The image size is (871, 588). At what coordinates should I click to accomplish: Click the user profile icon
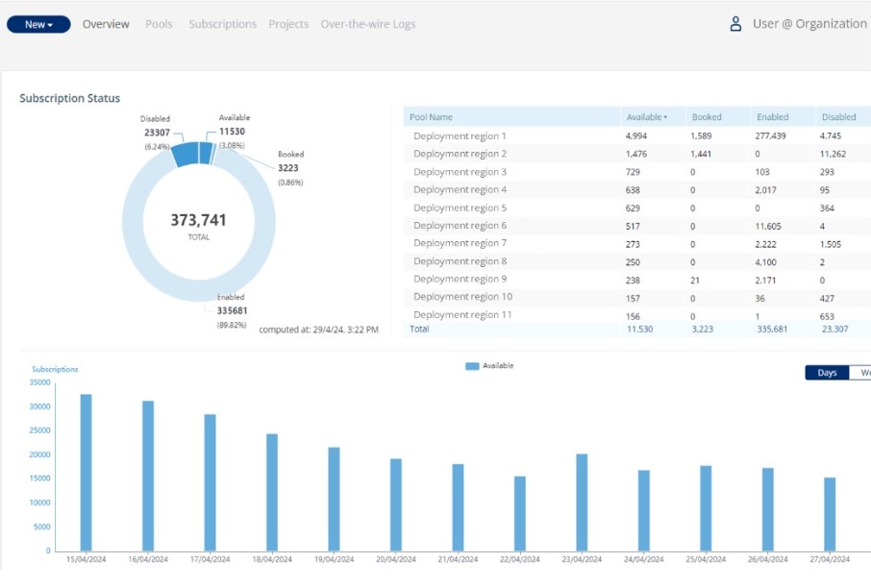[x=735, y=24]
